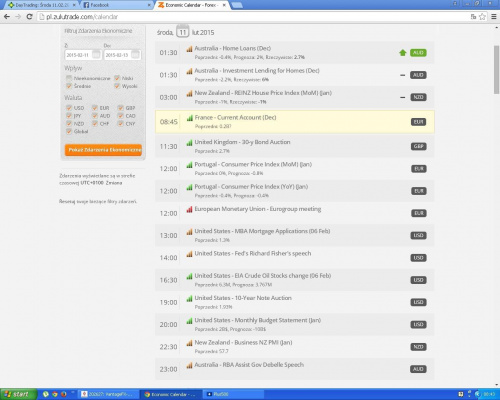
Task: Click the reset filters link (Resetuj)
Action: point(98,201)
